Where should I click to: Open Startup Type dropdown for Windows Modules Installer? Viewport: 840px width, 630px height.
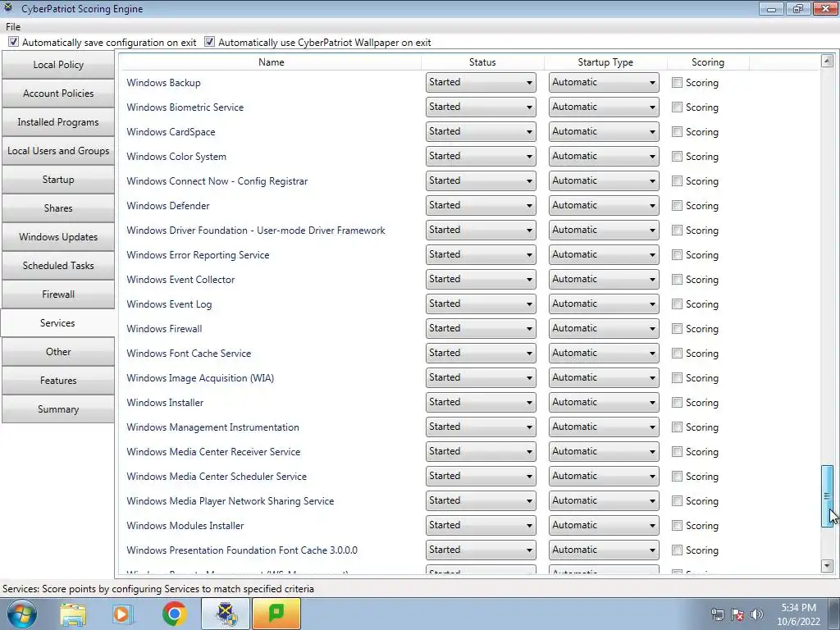(604, 526)
